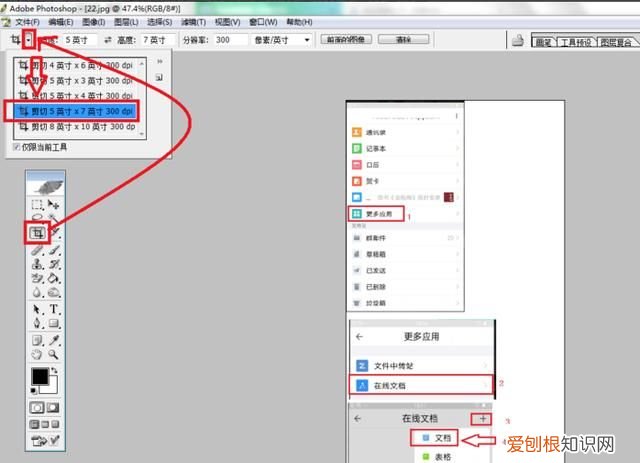Open the 像素/英寸 units dropdown

(x=307, y=40)
